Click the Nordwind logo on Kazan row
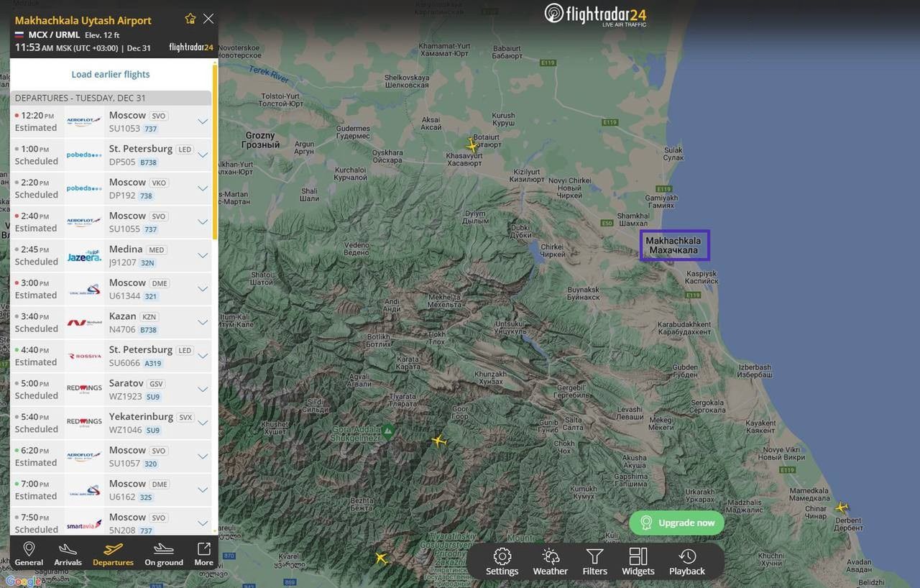 [84, 322]
